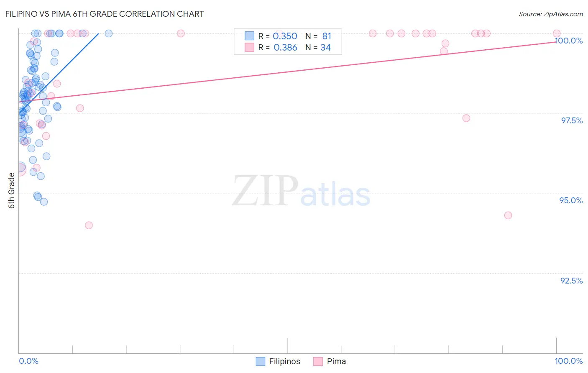Viewport: 588px width, 373px height.
Task: Click the lowest pink Pima data point
Action: pos(89,225)
